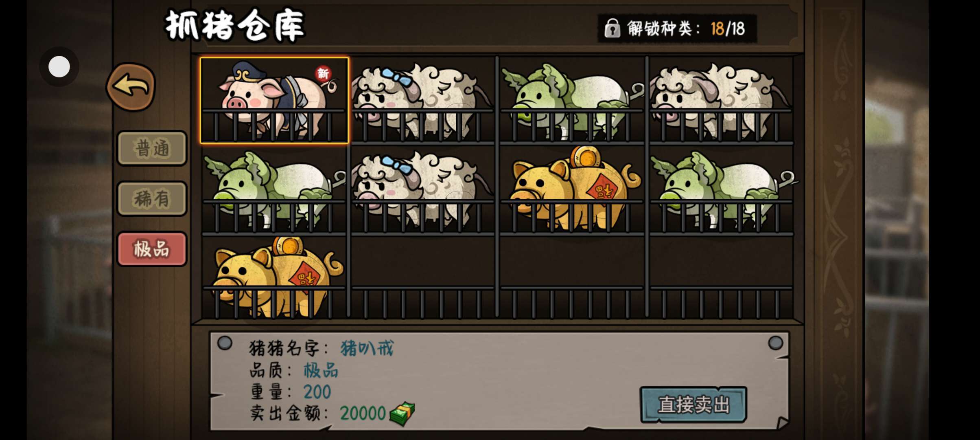Select the cabbage pig at second row start

click(x=274, y=190)
